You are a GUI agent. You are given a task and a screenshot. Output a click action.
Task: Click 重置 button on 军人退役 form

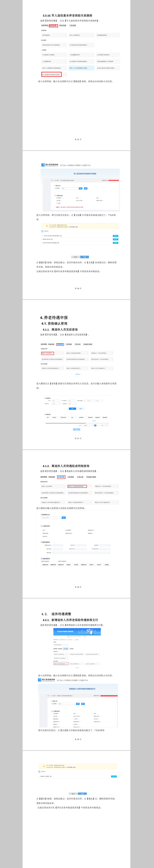click(x=86, y=188)
